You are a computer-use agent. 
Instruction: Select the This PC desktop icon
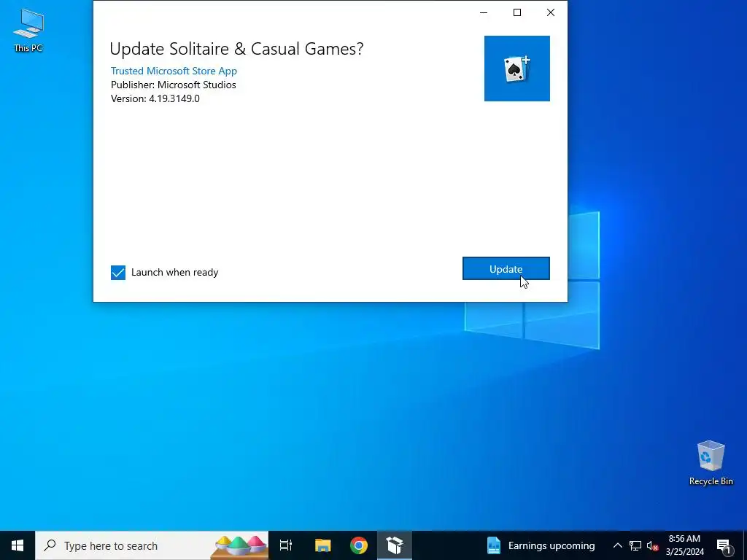click(28, 30)
